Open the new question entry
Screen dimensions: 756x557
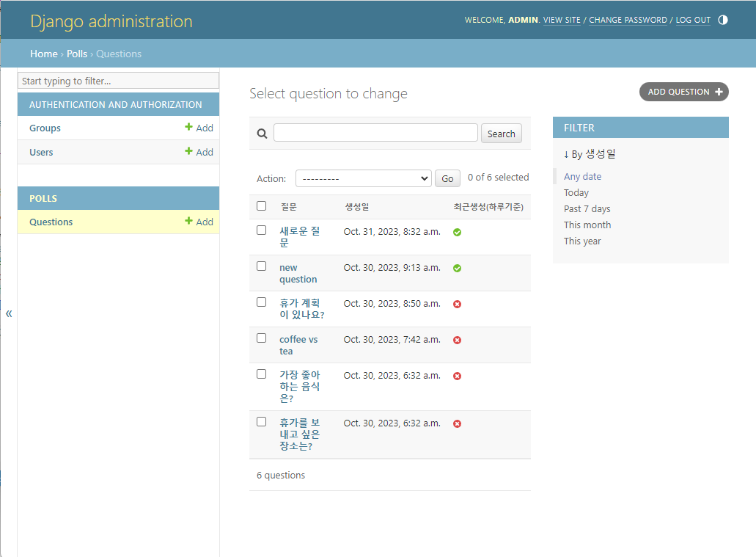coord(298,273)
